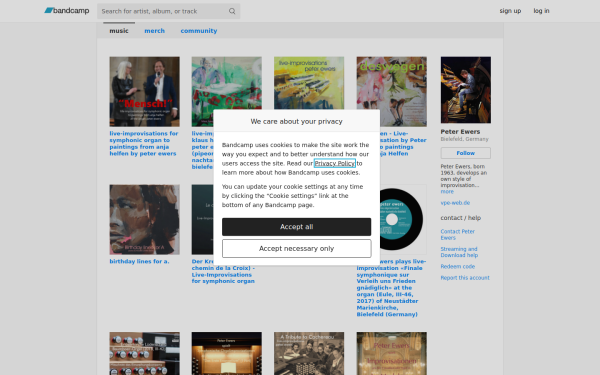Click the "We care about your privacy" heading
Image resolution: width=600 pixels, height=375 pixels.
coord(297,121)
